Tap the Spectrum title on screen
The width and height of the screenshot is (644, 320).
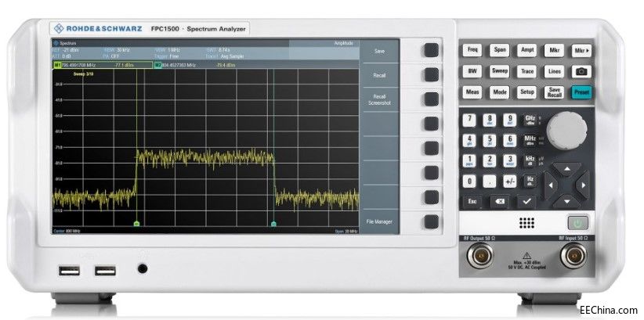click(x=67, y=43)
